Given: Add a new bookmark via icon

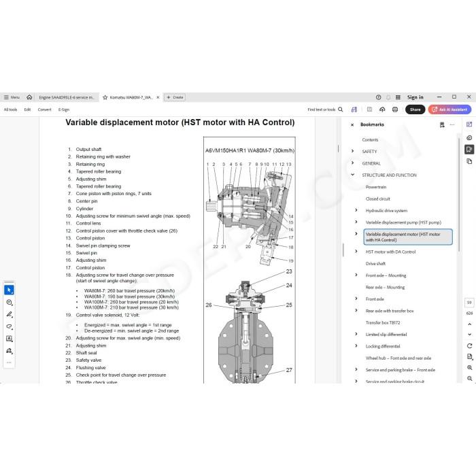Looking at the screenshot, I should [x=442, y=124].
